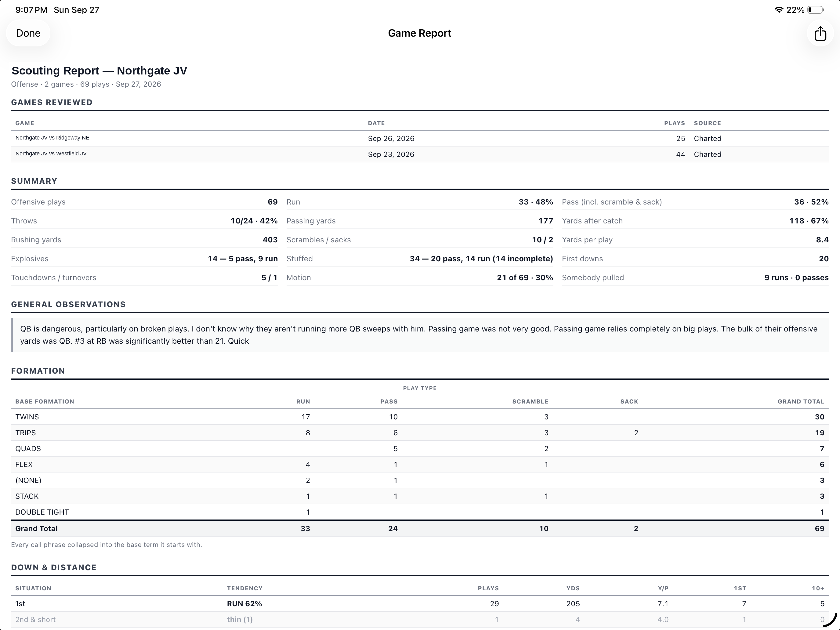
Task: Select the QUADS formation row
Action: 420,448
